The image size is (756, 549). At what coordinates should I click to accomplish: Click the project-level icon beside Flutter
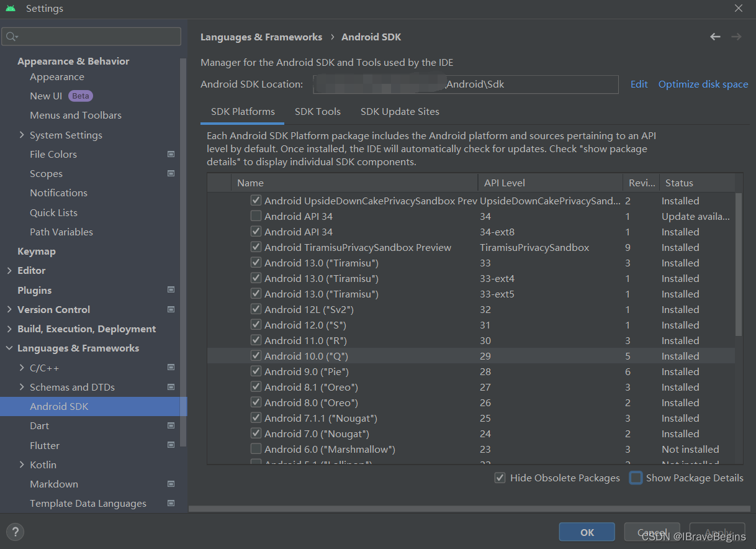[171, 445]
